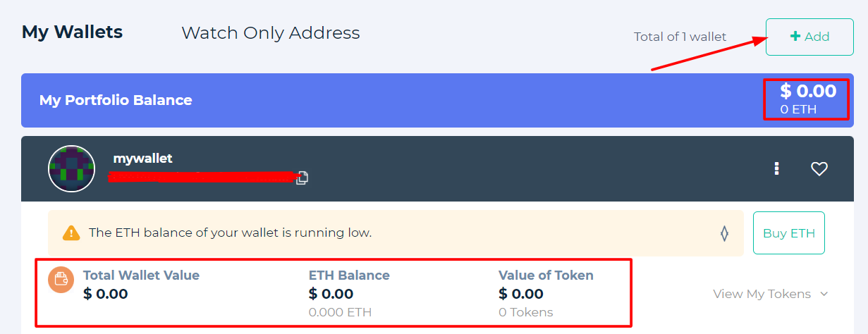Viewport: 868px width, 334px height.
Task: Favorite mywallet using the heart icon
Action: 819,168
